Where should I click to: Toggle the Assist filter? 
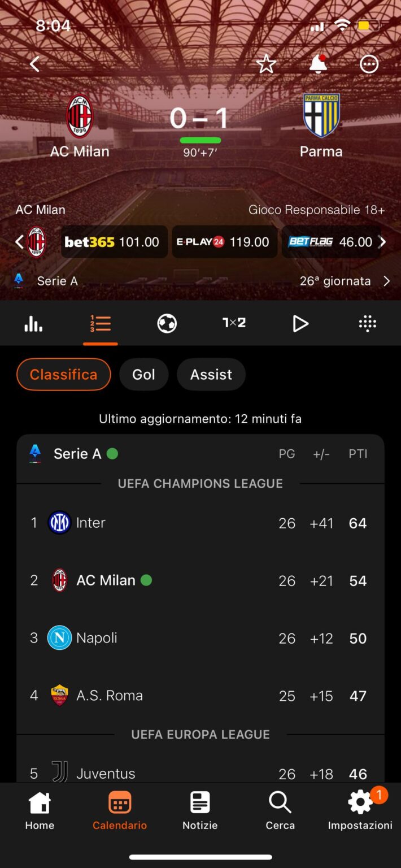(x=211, y=374)
